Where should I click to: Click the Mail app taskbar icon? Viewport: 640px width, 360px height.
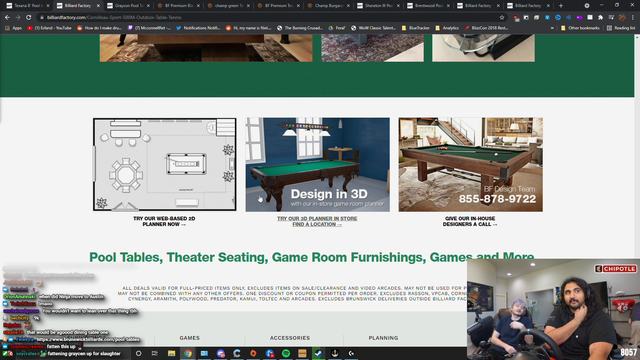coord(204,353)
